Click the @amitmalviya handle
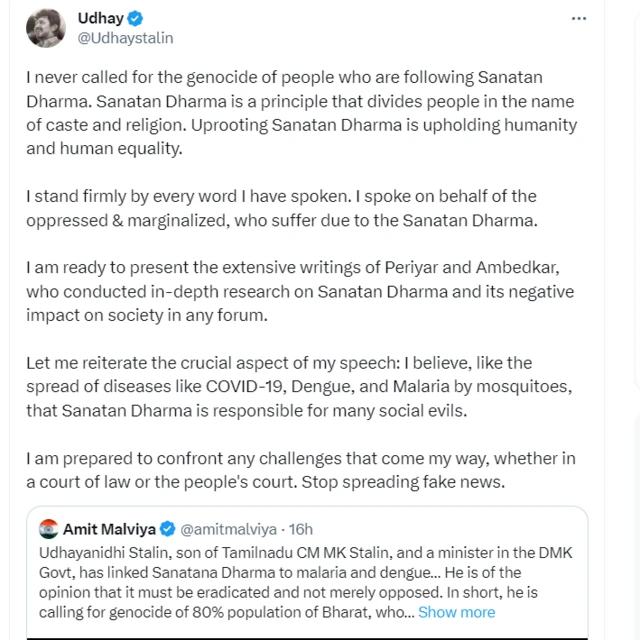Screen dimensions: 640x640 [x=232, y=529]
